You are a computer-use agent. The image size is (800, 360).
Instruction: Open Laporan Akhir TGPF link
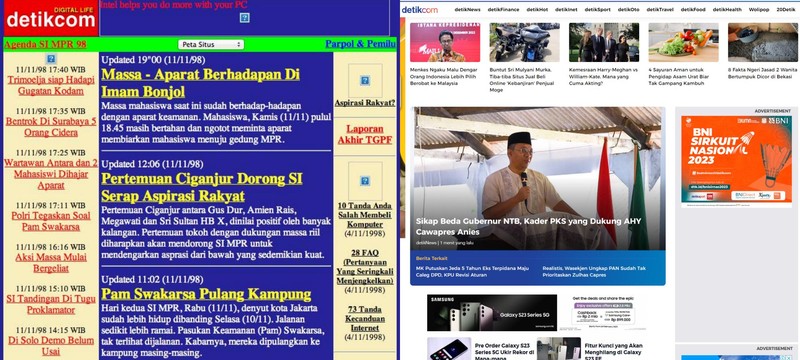(x=365, y=135)
